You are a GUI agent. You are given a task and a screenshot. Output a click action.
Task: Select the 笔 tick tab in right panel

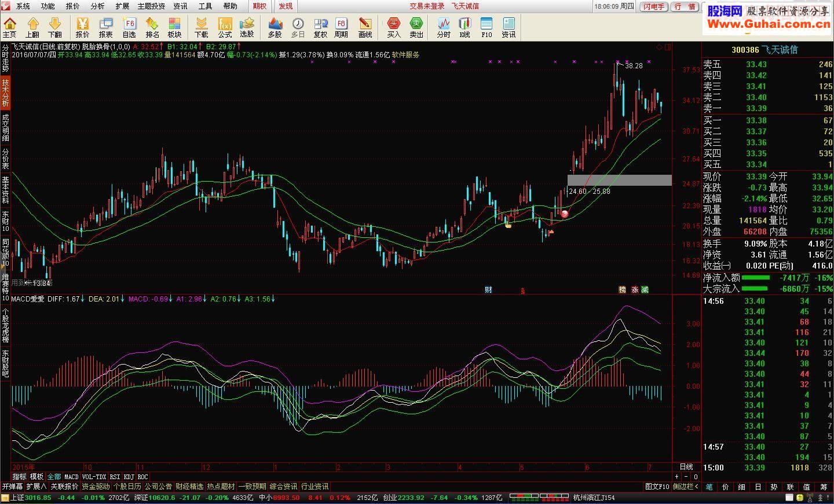[709, 487]
